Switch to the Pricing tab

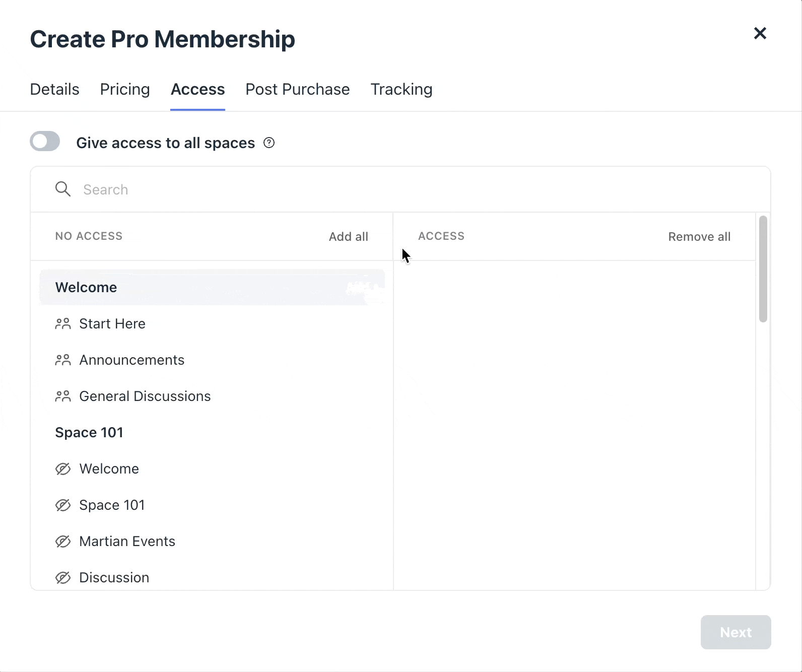click(125, 90)
